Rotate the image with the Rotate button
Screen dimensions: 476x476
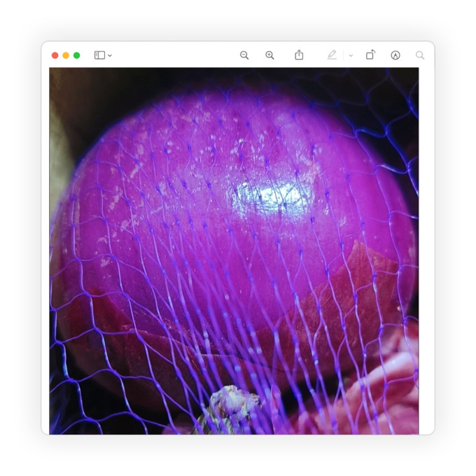(x=370, y=55)
